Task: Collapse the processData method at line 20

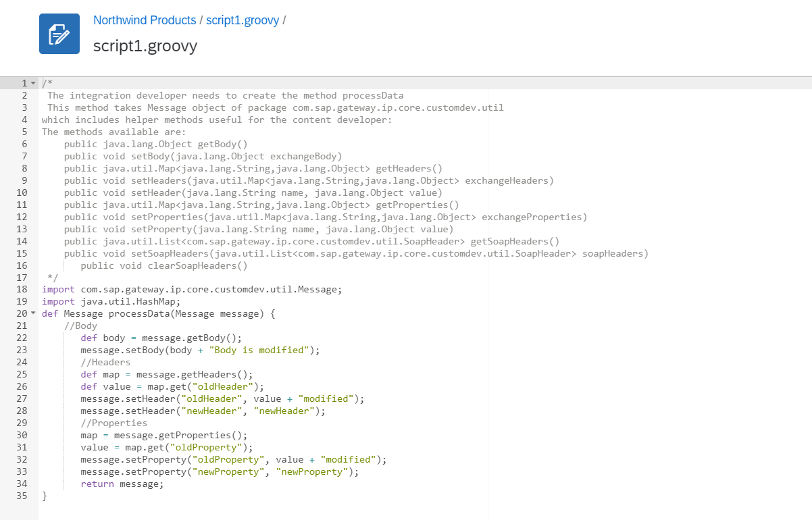Action: 33,314
